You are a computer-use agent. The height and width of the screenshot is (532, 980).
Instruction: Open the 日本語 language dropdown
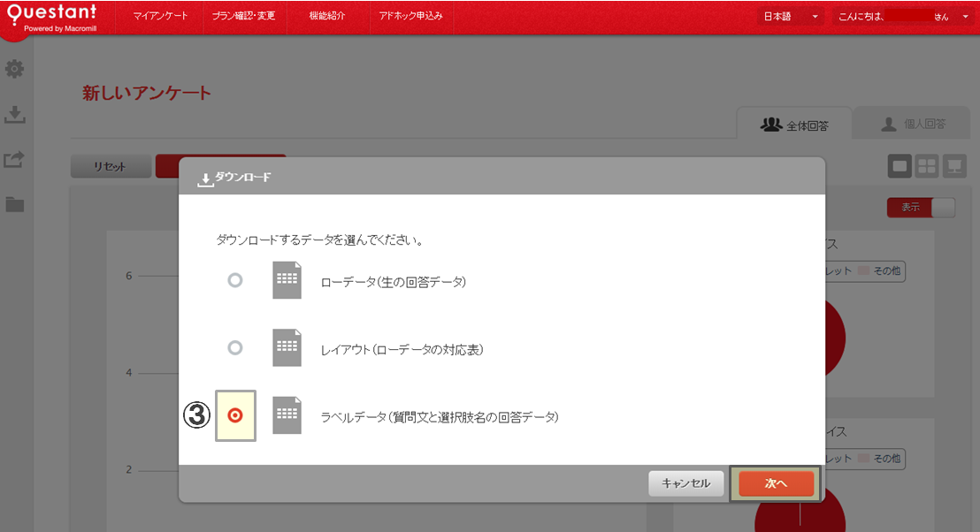coord(791,17)
